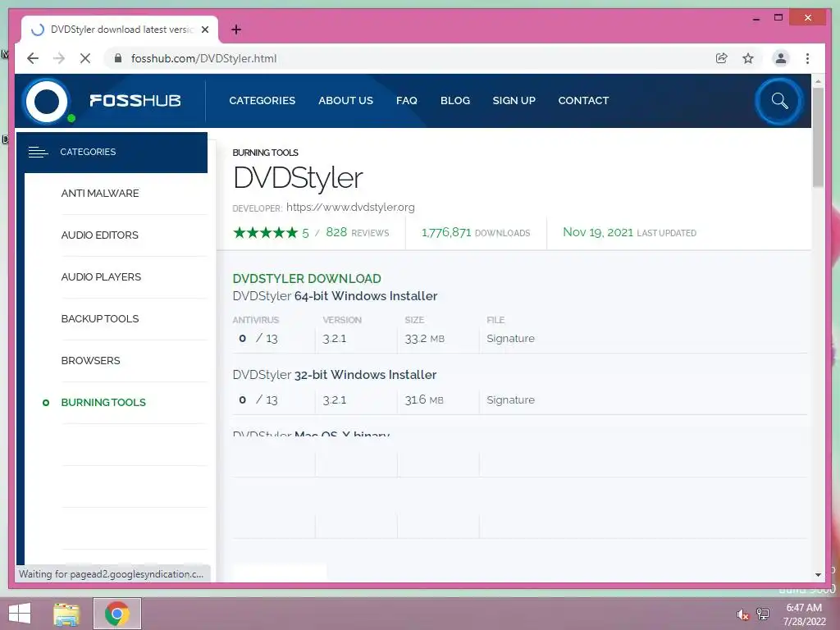This screenshot has height=630, width=840.
Task: Stop page loading with X button
Action: (85, 58)
